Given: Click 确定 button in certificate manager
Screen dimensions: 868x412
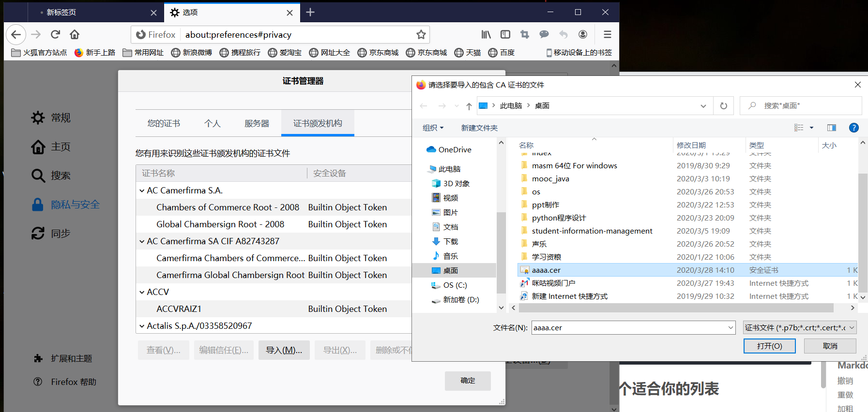Looking at the screenshot, I should (x=468, y=381).
